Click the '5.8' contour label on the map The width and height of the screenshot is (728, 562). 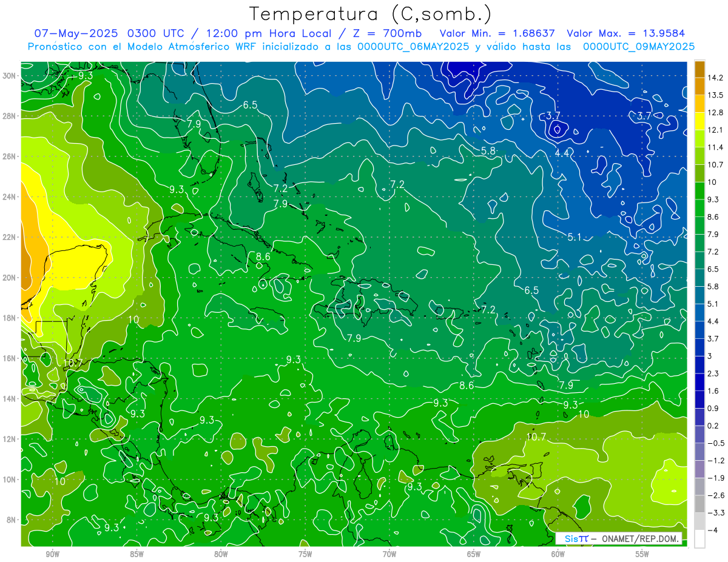point(488,150)
